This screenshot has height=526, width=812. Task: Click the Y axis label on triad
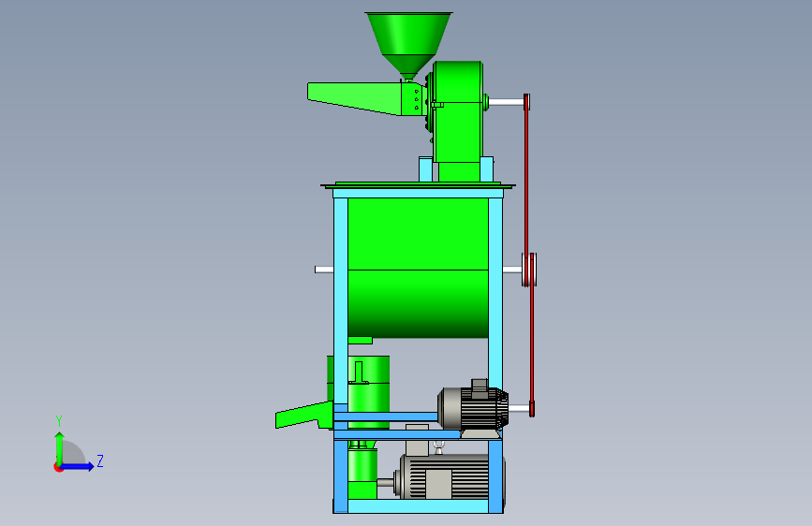click(x=59, y=421)
